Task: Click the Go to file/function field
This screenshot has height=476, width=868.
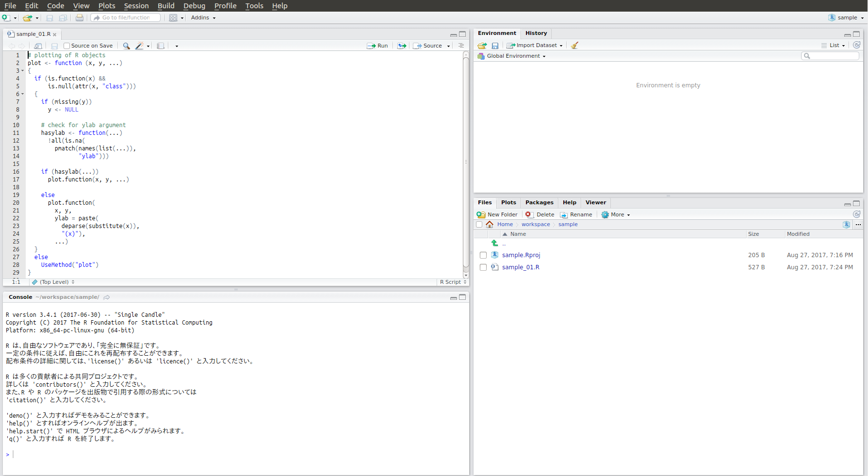Action: [x=126, y=18]
